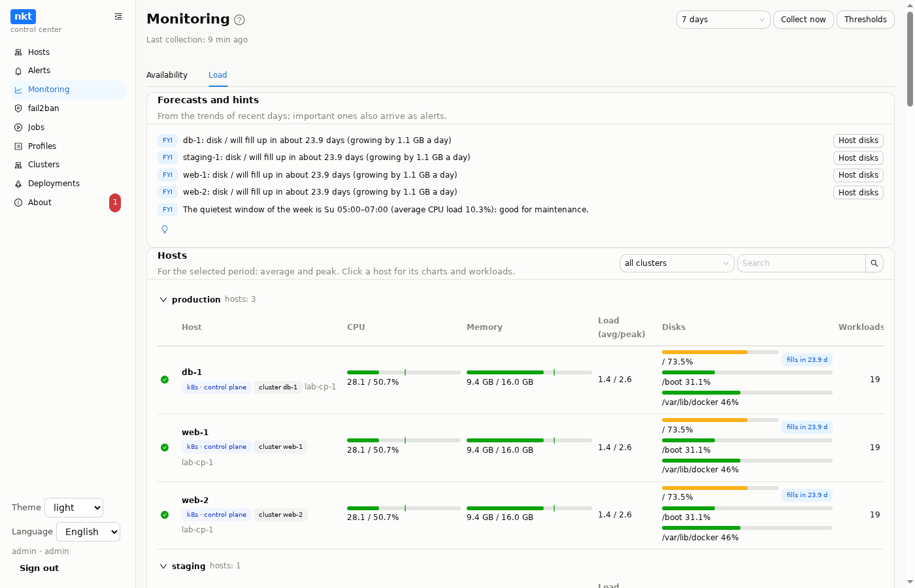
Task: Click the k8s control plane tag on db-1
Action: point(216,387)
